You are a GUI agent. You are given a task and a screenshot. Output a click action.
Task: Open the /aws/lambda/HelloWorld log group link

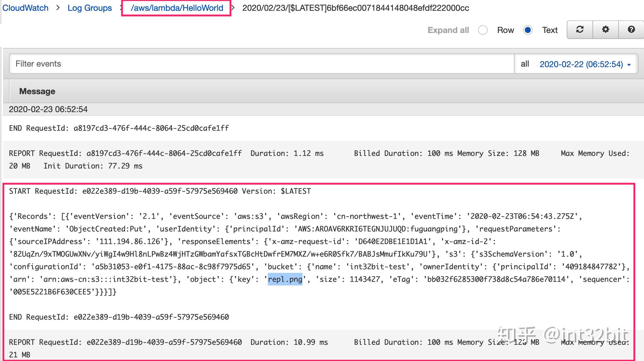[176, 8]
